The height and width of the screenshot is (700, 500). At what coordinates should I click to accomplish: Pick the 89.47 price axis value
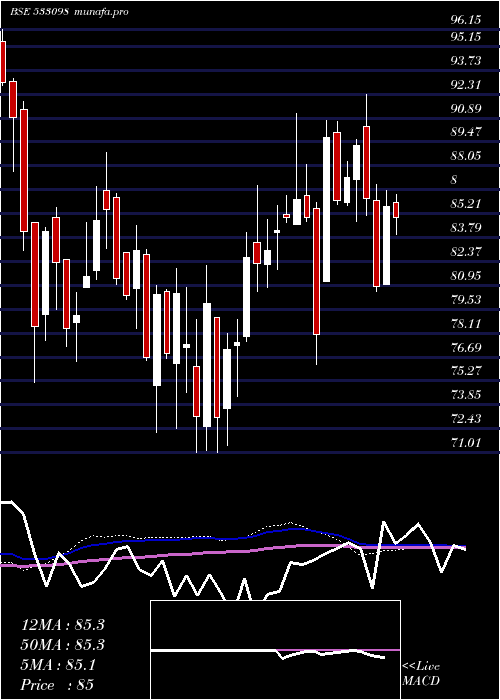point(466,132)
